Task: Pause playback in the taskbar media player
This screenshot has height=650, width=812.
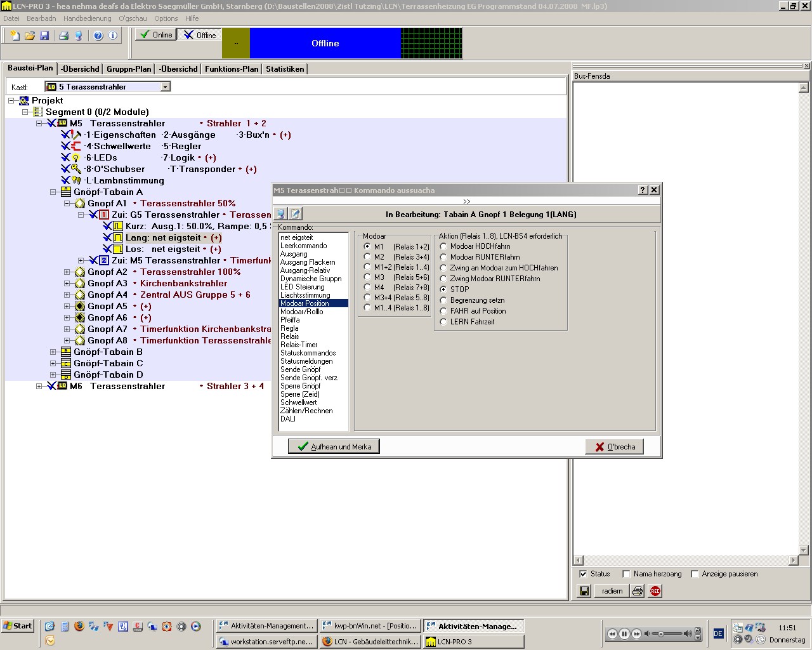Action: pos(624,633)
